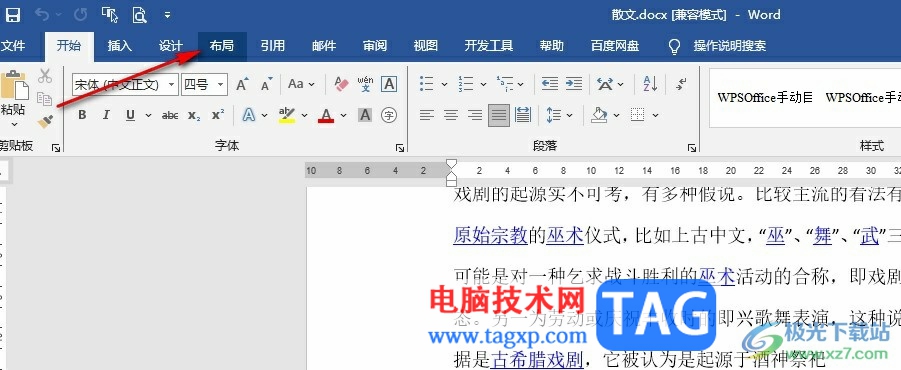
Task: Toggle justify alignment
Action: coord(499,115)
